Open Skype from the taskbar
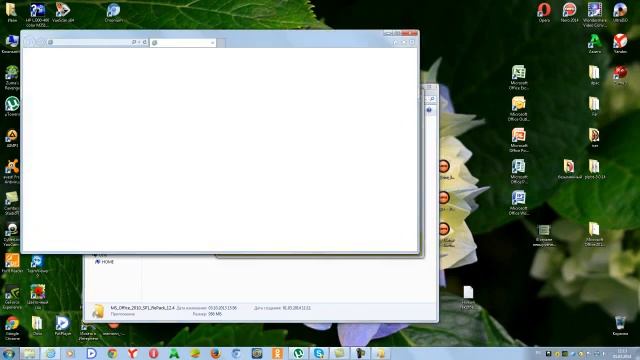The height and width of the screenshot is (360, 640). (x=319, y=353)
